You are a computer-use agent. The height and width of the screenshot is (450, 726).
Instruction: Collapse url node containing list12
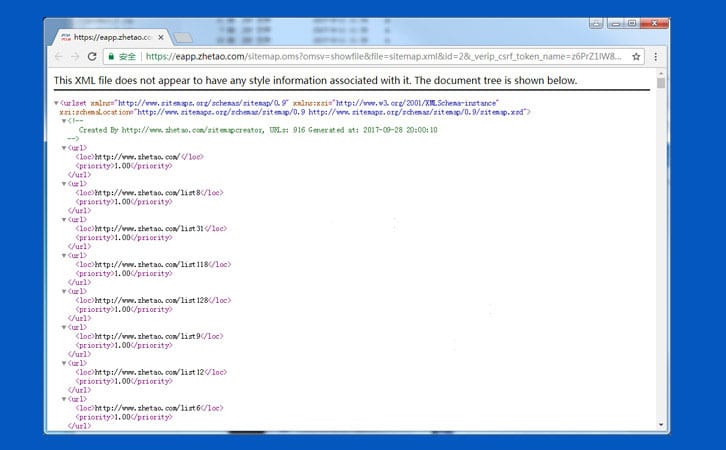point(64,363)
